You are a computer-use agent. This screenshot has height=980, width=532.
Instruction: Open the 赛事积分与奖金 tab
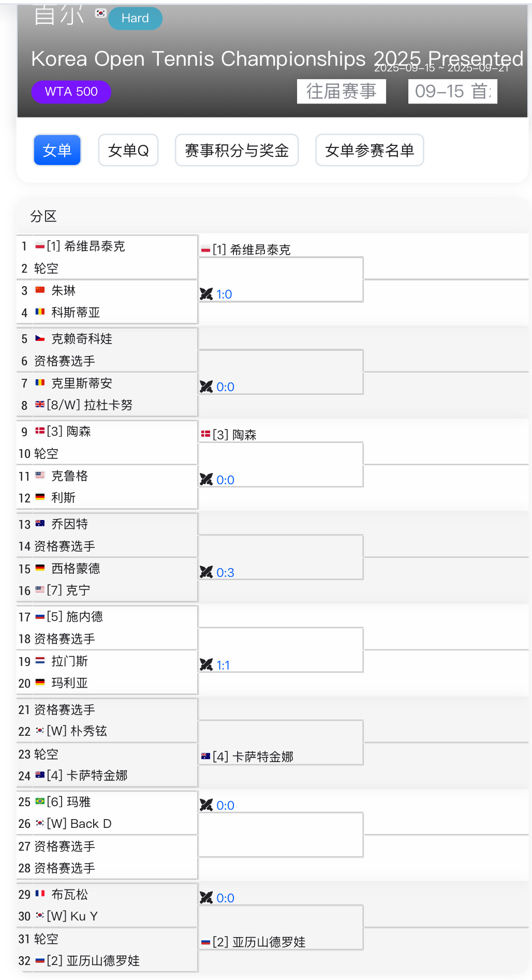click(237, 150)
